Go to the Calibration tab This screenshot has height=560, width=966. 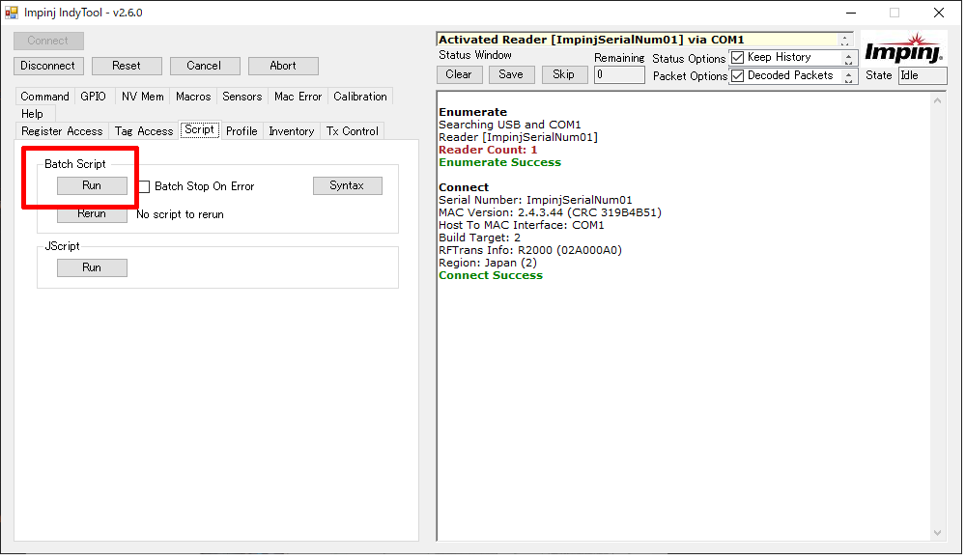click(x=361, y=97)
